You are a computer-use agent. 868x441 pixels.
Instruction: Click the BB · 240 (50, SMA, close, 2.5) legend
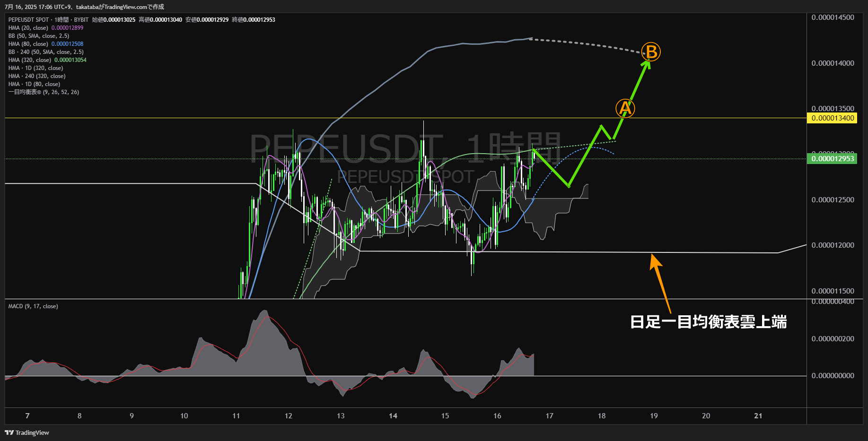[46, 52]
